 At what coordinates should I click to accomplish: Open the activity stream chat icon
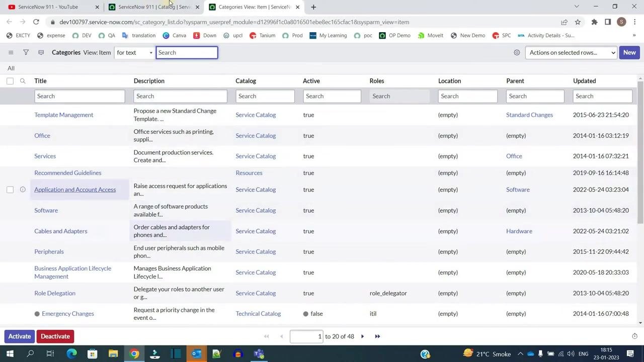41,52
